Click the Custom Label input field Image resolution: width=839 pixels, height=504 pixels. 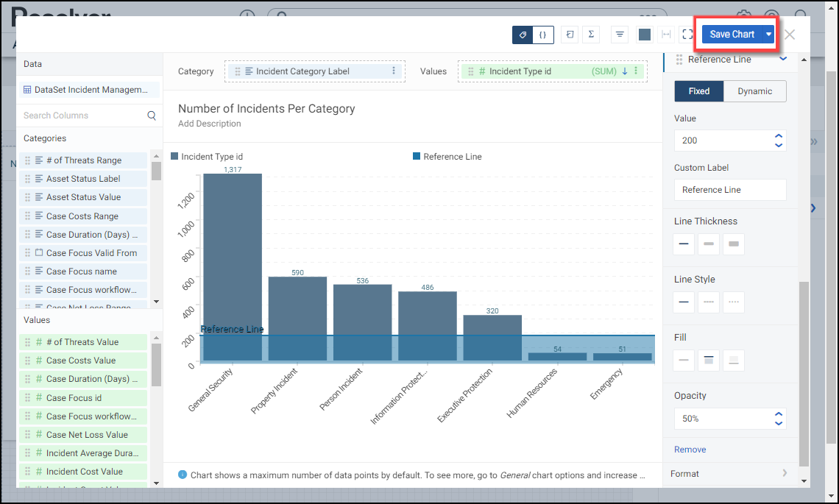[730, 190]
